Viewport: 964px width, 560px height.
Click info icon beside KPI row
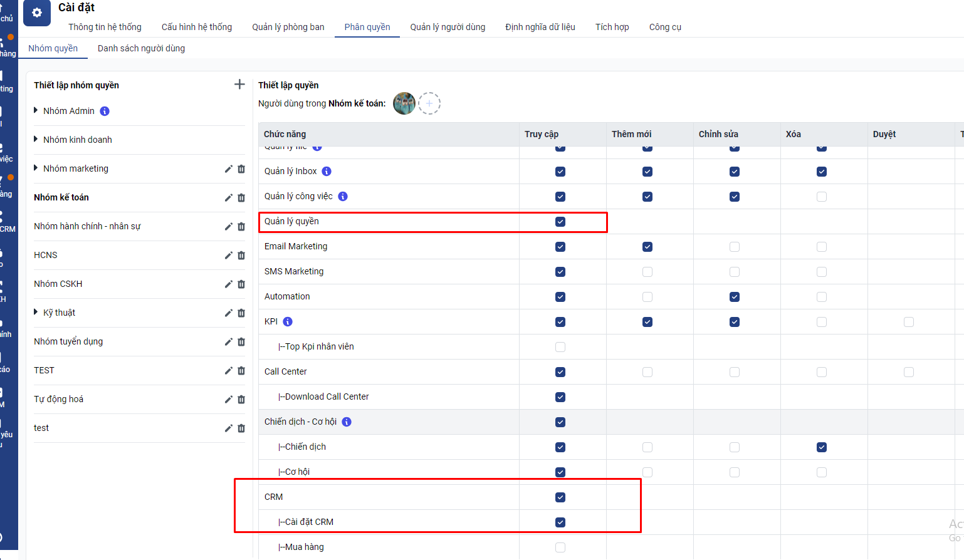click(288, 322)
